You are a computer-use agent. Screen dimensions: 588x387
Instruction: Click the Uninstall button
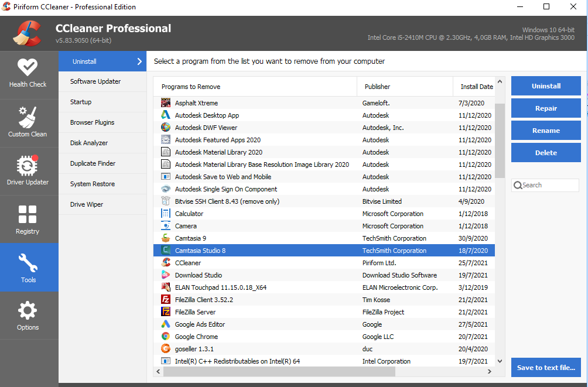(546, 86)
